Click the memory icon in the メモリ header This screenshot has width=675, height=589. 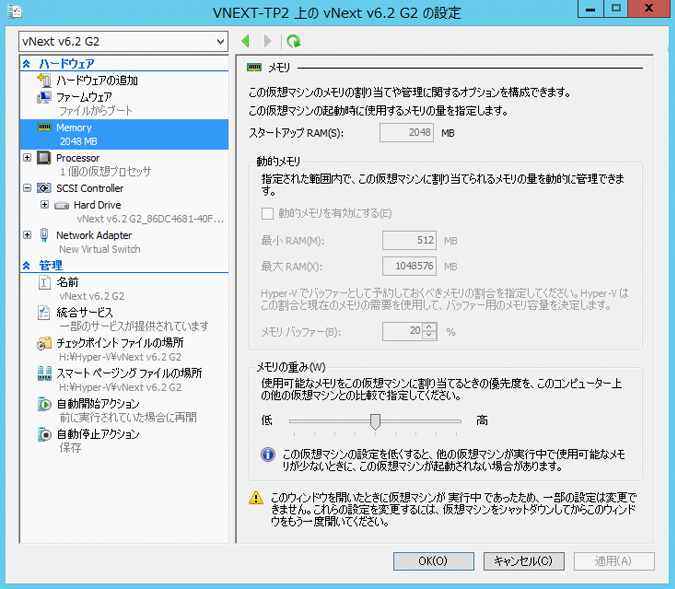[x=254, y=67]
